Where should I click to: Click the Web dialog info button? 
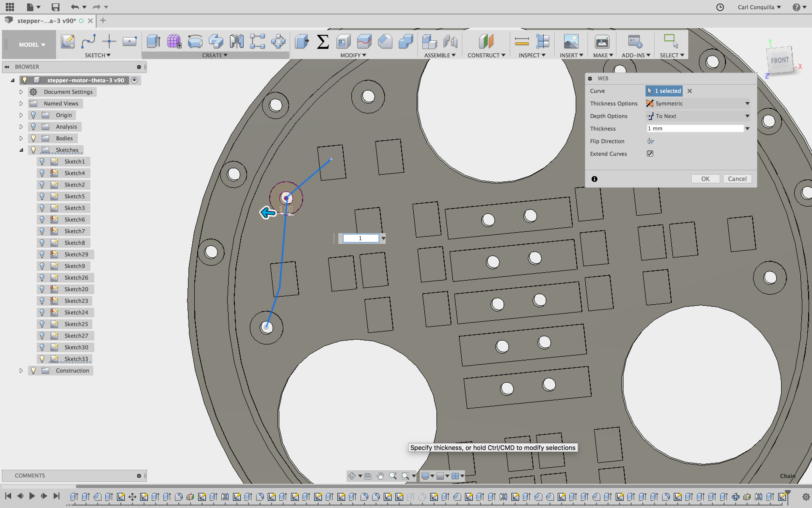[x=594, y=179]
